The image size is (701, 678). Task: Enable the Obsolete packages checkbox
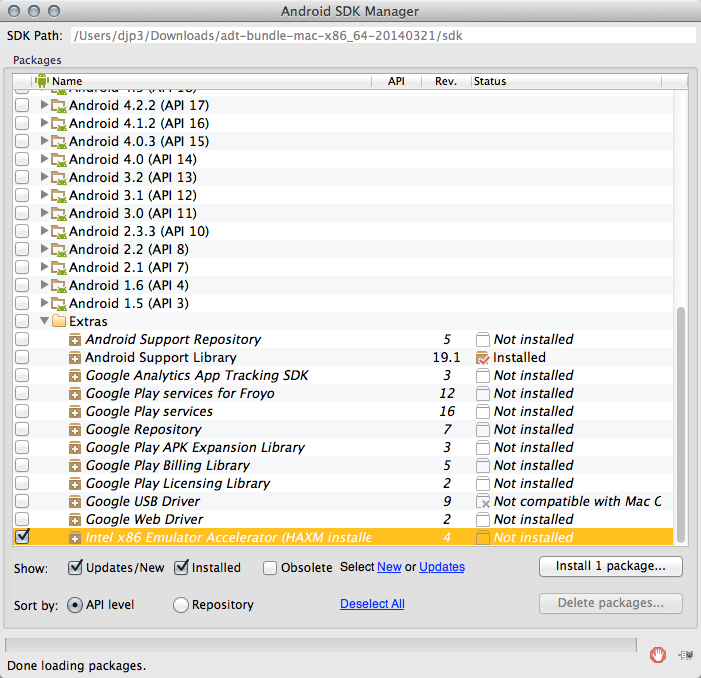tap(270, 568)
